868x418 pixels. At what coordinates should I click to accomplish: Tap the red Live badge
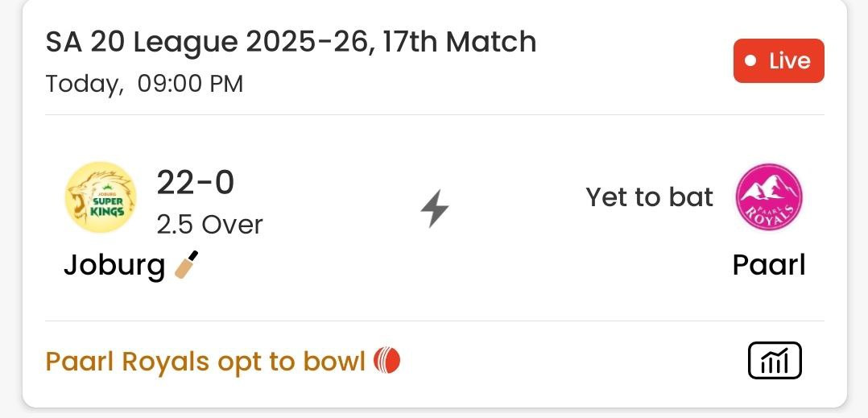click(x=778, y=61)
